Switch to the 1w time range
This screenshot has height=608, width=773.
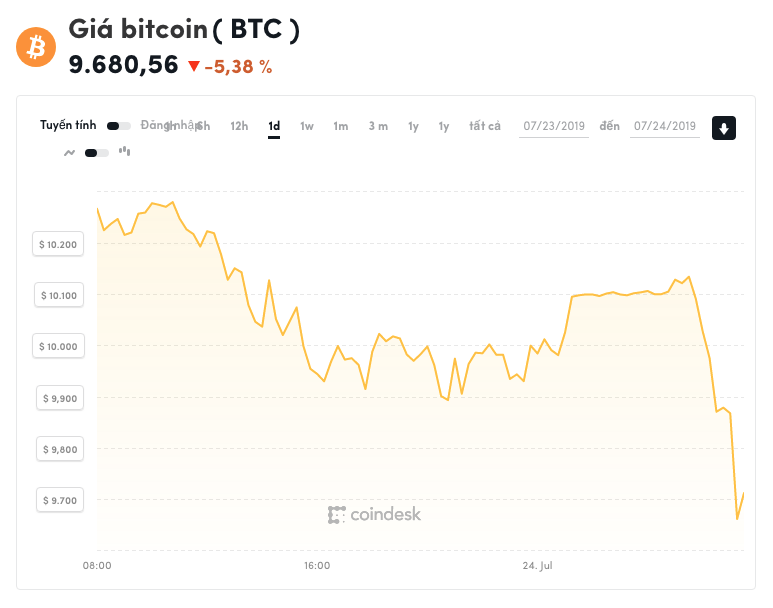307,126
